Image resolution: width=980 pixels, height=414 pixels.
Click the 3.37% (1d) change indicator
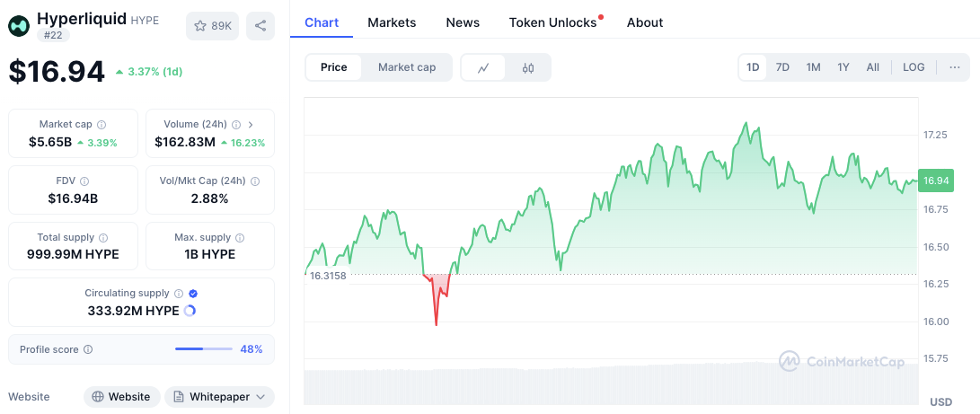click(149, 72)
